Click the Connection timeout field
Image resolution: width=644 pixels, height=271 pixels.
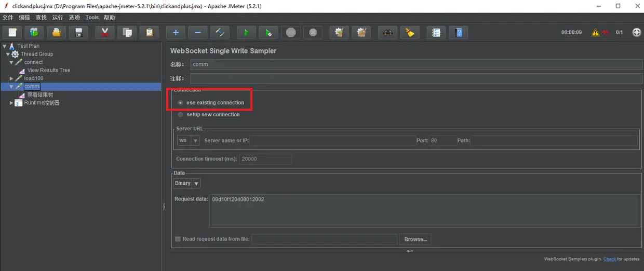coord(265,159)
